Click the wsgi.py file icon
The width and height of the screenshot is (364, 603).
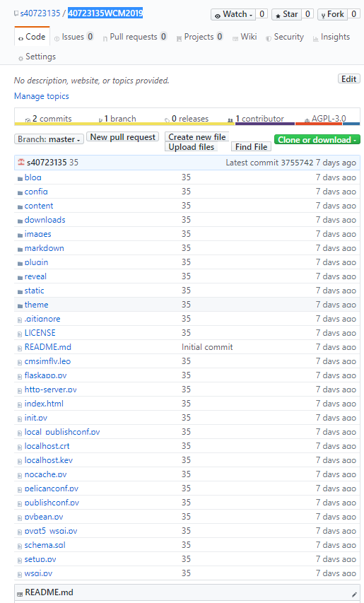point(20,575)
